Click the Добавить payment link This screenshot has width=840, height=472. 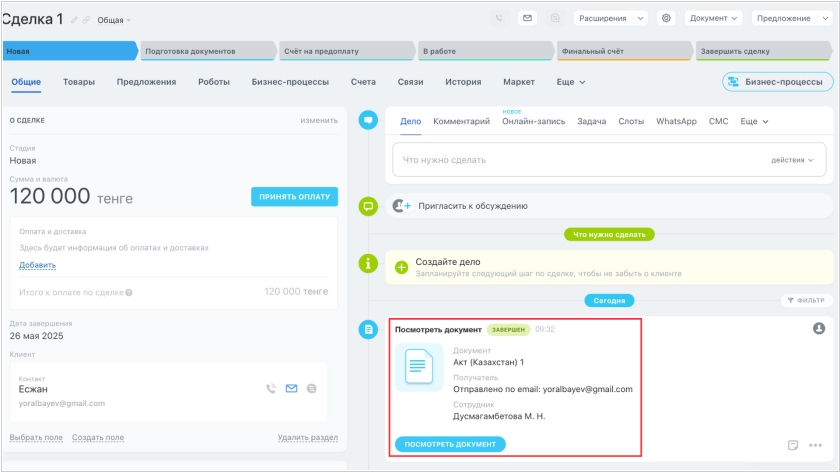pos(38,265)
